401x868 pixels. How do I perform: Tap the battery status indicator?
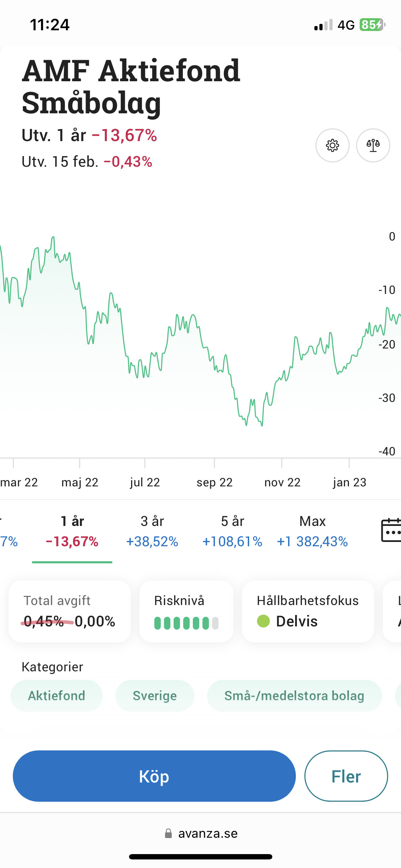[372, 25]
